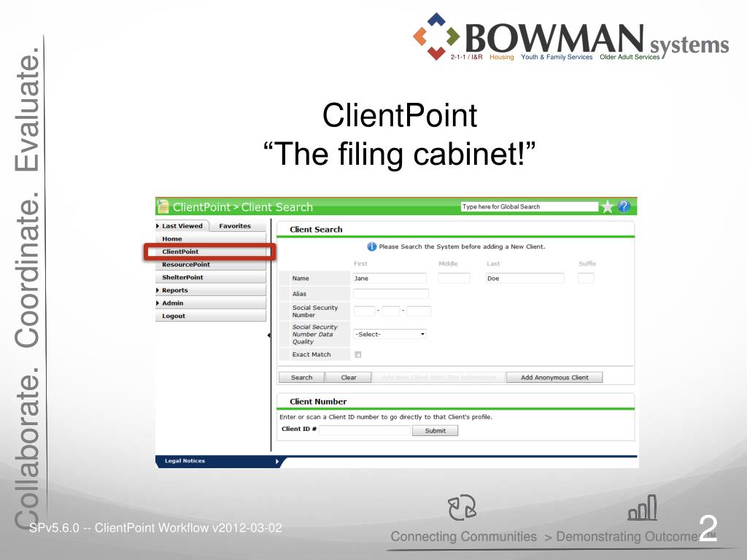This screenshot has height=560, width=747.
Task: Click the Client ID # field
Action: pyautogui.click(x=365, y=430)
